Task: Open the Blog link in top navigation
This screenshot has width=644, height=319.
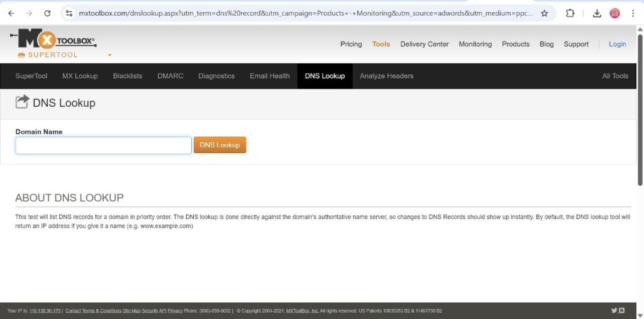Action: pyautogui.click(x=547, y=44)
